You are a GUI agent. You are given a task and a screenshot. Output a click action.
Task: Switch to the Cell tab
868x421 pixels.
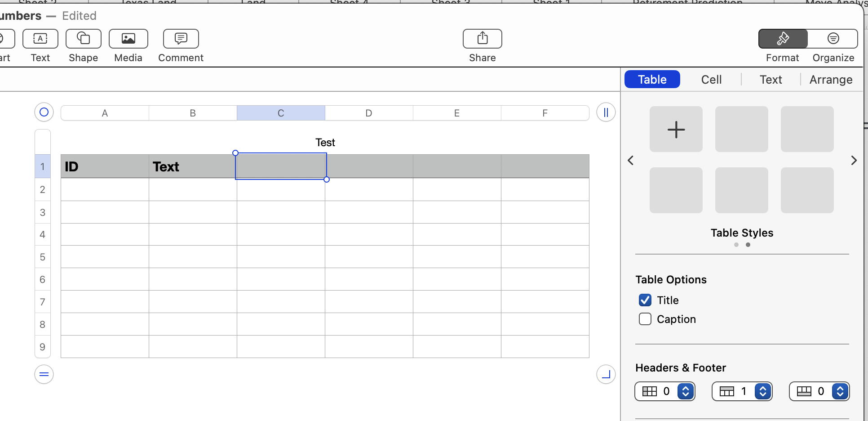click(x=711, y=79)
